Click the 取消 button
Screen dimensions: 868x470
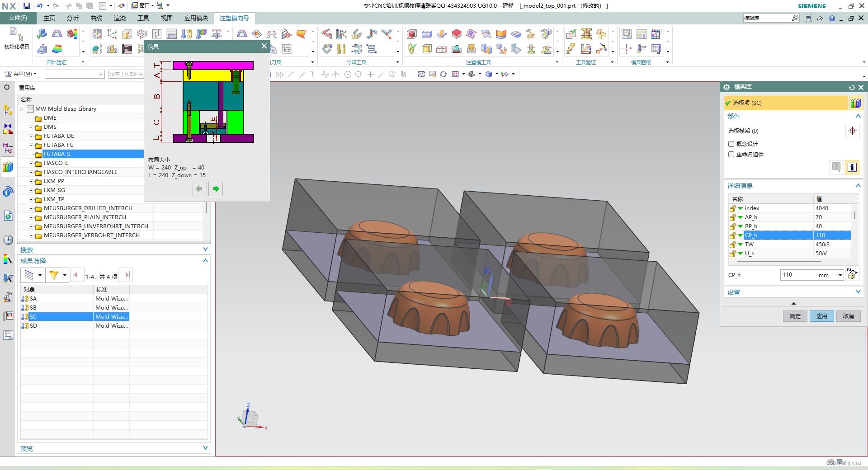coord(848,316)
